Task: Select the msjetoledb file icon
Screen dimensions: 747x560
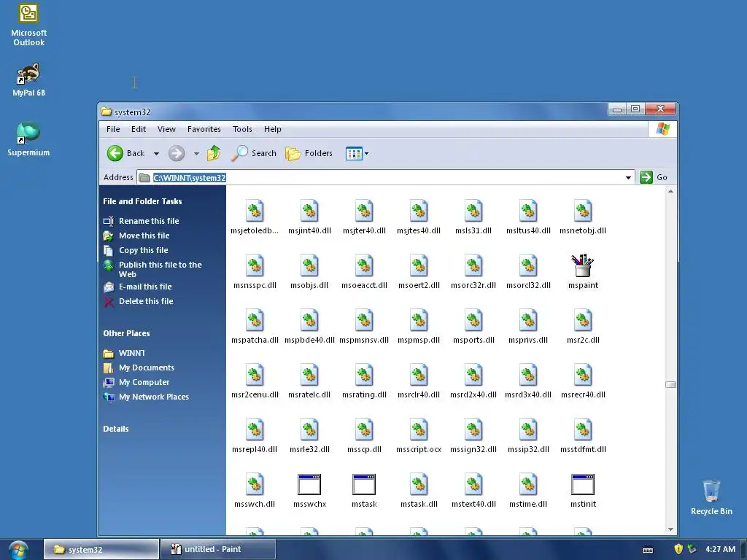Action: coord(255,211)
